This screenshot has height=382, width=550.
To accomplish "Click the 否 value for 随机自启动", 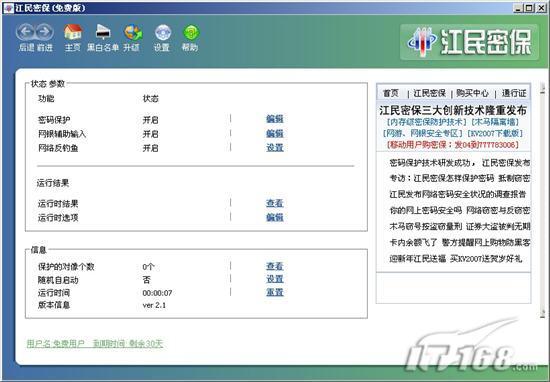I will pyautogui.click(x=147, y=280).
